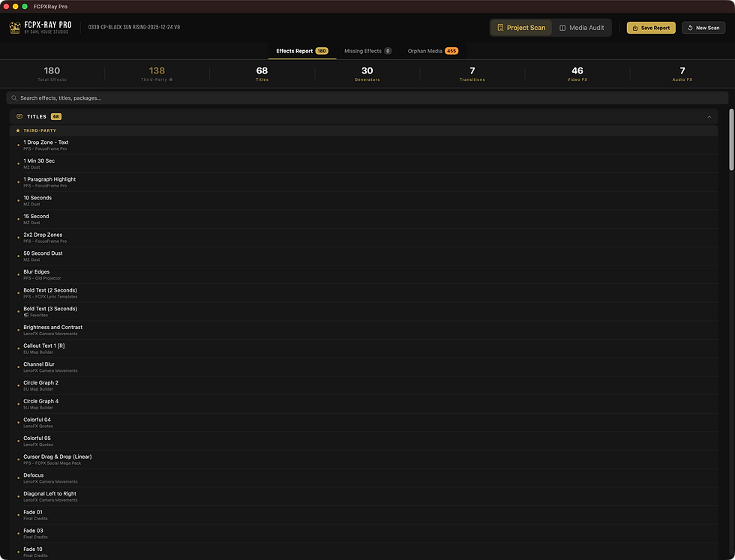
Task: Click the New Scan refresh icon
Action: pyautogui.click(x=690, y=28)
